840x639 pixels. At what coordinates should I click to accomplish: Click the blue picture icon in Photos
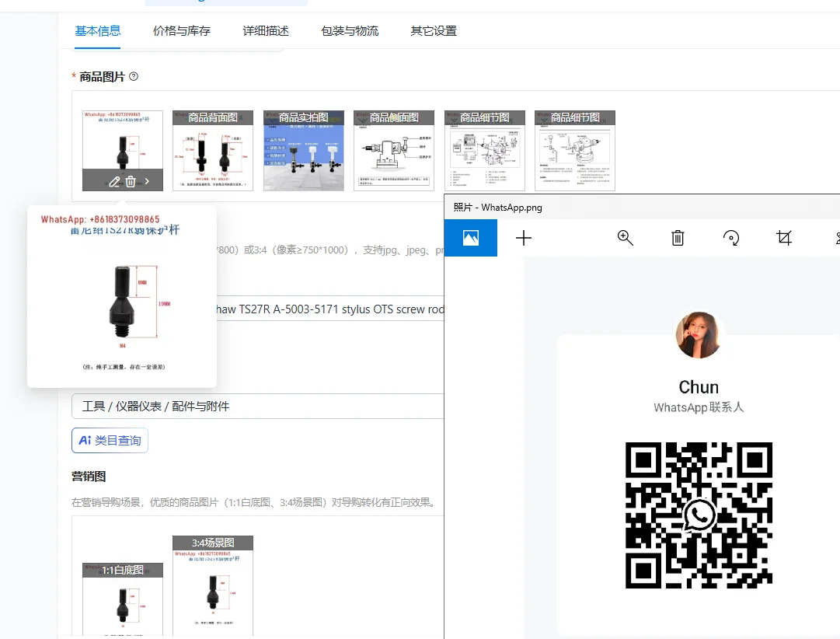[470, 238]
